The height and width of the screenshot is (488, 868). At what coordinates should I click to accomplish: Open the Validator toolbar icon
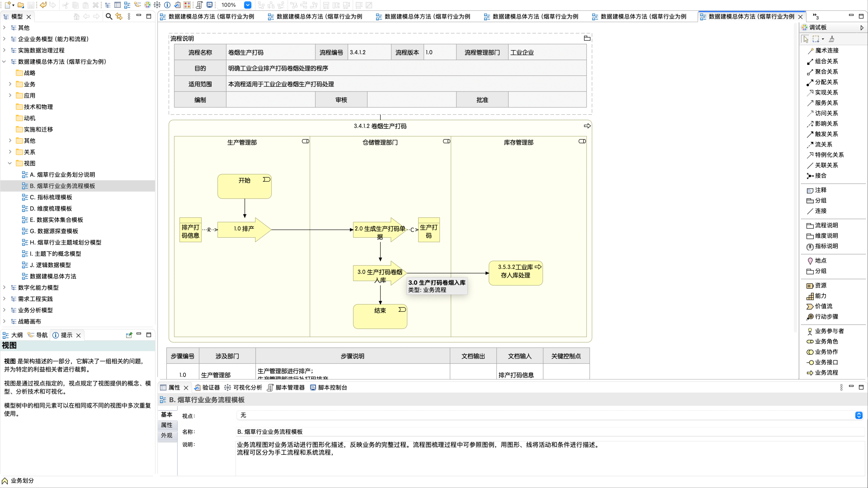(177, 5)
